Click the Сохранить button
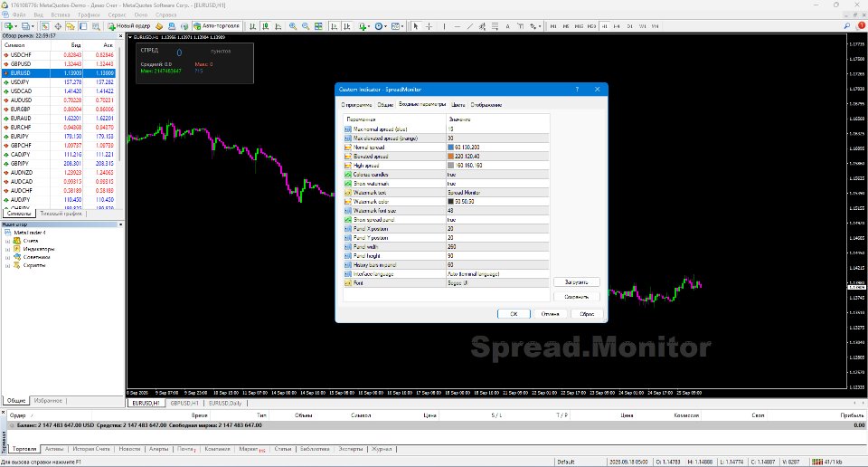 coord(576,297)
